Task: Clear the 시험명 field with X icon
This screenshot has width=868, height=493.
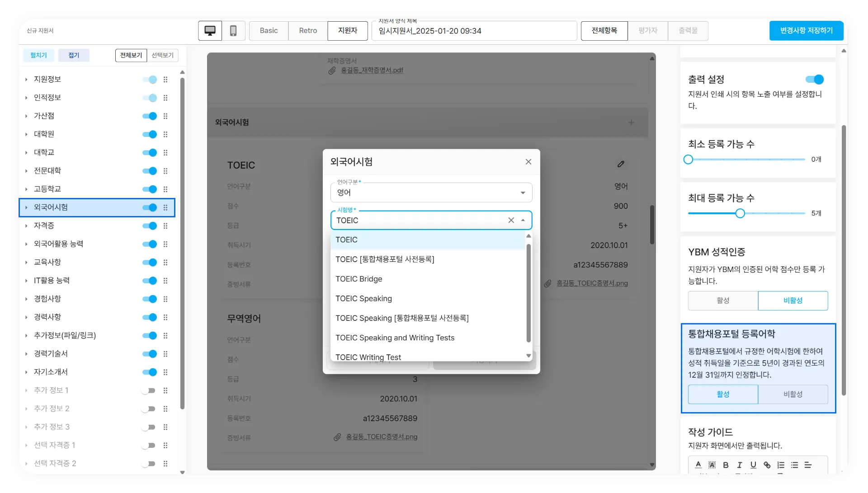Action: click(x=511, y=220)
